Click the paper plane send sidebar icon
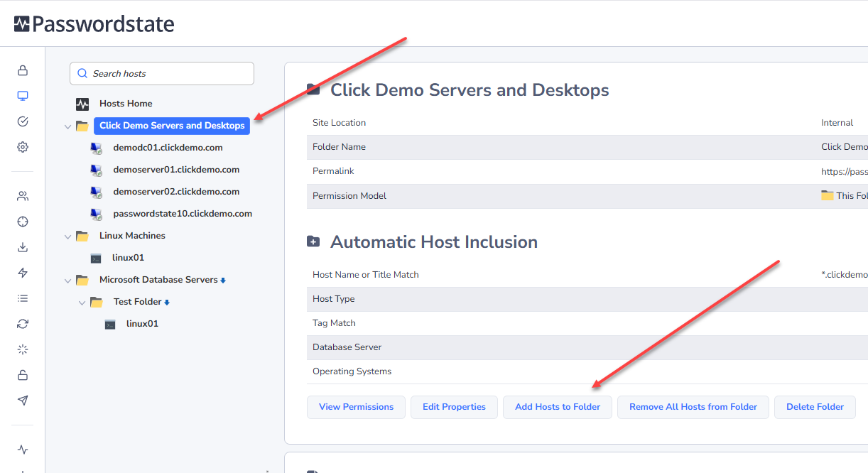The width and height of the screenshot is (868, 473). click(x=23, y=401)
